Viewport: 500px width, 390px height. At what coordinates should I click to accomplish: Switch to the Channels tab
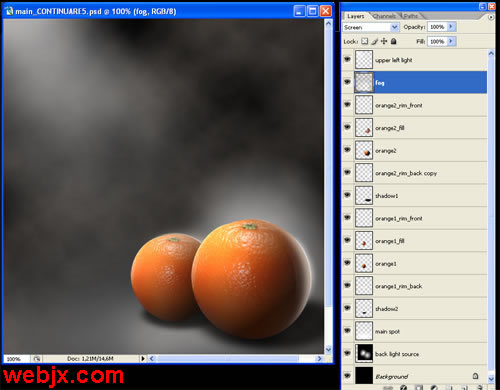(384, 16)
